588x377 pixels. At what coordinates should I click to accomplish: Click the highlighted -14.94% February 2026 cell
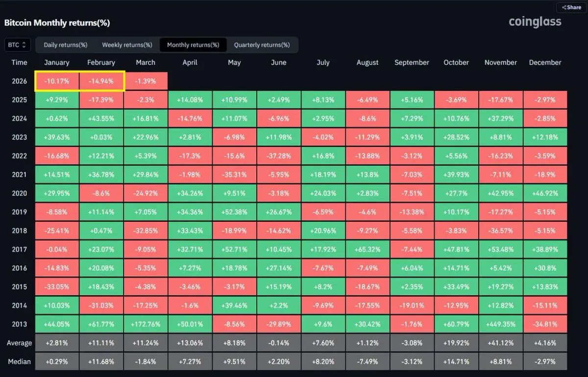point(101,81)
